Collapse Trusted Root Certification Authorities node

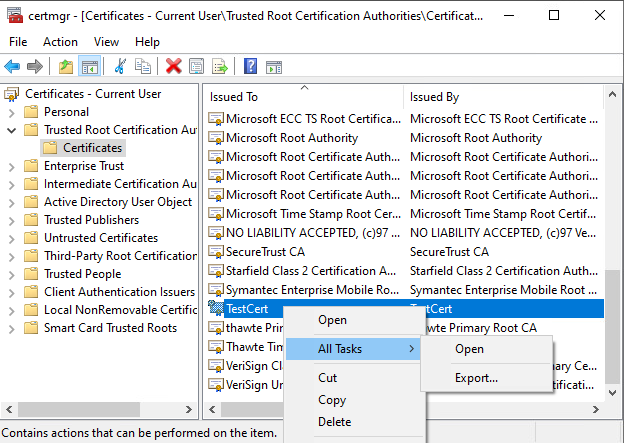[x=12, y=130]
